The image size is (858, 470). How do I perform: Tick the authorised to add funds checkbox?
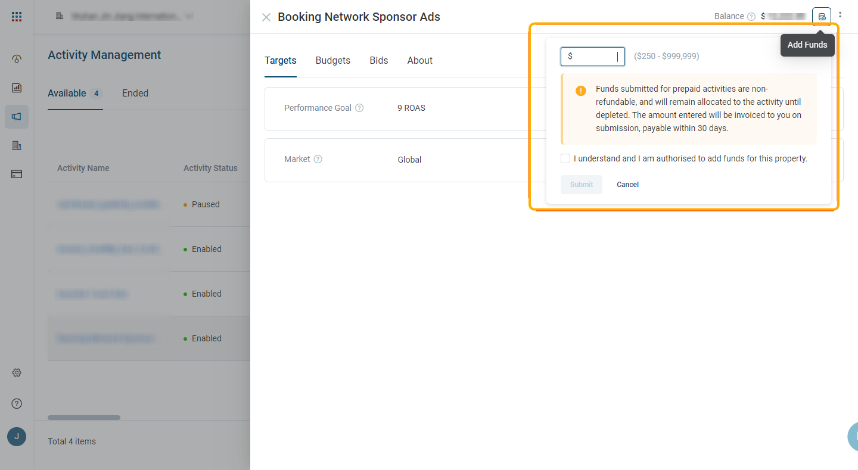point(565,159)
